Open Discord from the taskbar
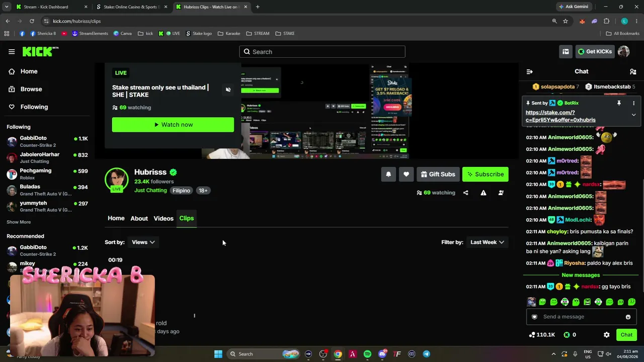This screenshot has width=644, height=362. tap(382, 354)
